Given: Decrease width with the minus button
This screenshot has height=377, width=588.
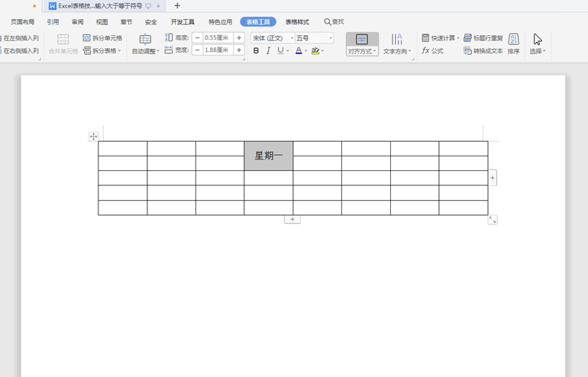Looking at the screenshot, I should click(197, 50).
